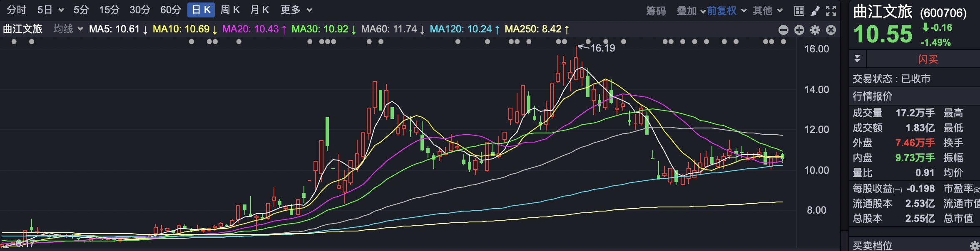Activate the drawing brush tool

click(815, 11)
